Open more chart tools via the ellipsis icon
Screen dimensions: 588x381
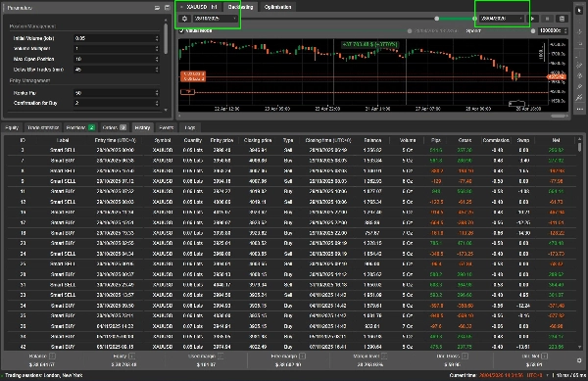(580, 109)
